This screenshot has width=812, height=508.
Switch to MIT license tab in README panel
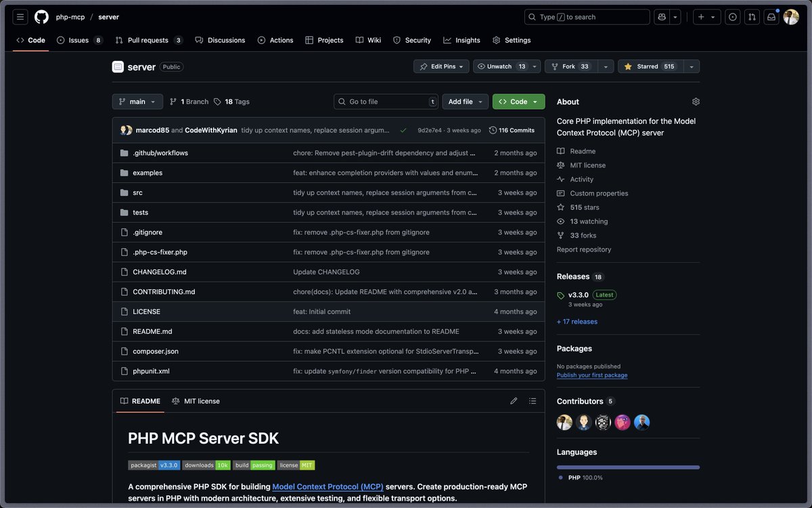click(x=196, y=401)
